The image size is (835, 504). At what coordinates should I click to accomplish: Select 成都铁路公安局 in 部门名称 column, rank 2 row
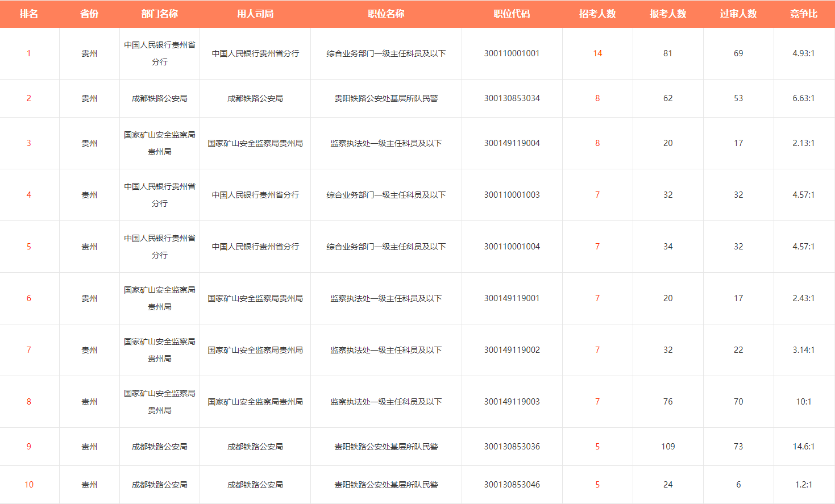[160, 98]
